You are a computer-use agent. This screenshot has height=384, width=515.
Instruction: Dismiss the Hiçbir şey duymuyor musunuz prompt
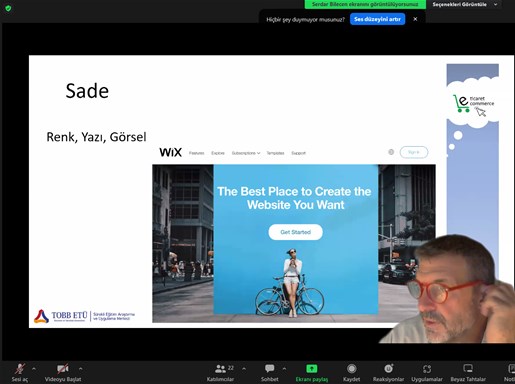pyautogui.click(x=415, y=19)
